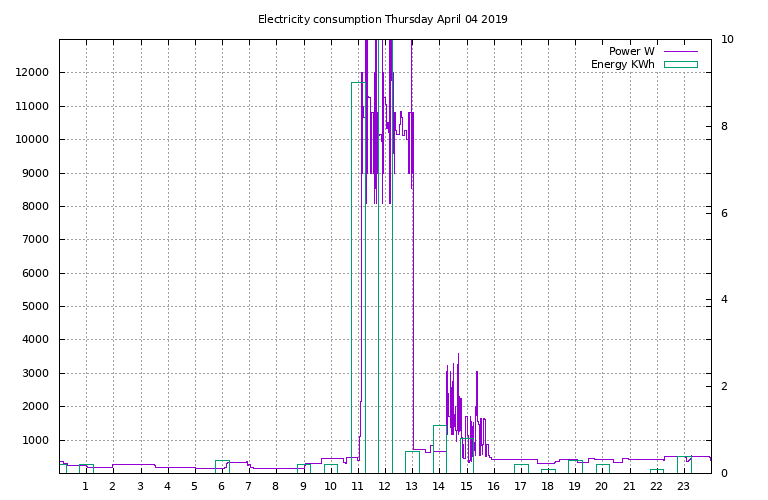Image resolution: width=768 pixels, height=500 pixels.
Task: Click hour label 15 on the bottom axis
Action: [466, 486]
